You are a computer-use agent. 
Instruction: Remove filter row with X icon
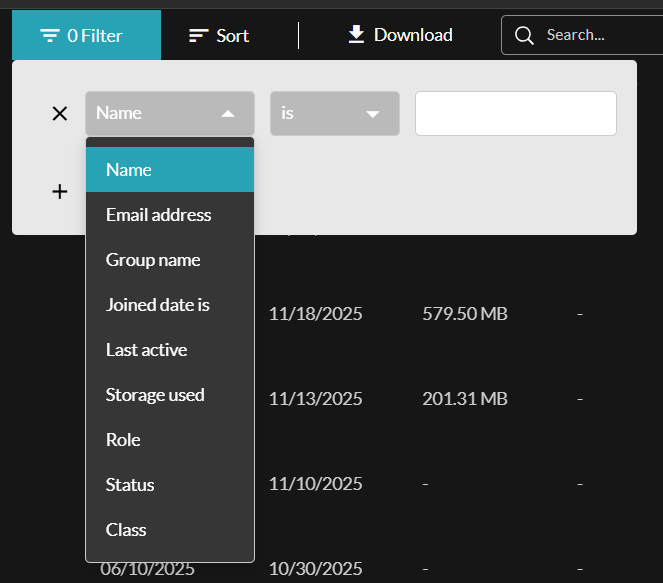coord(60,113)
